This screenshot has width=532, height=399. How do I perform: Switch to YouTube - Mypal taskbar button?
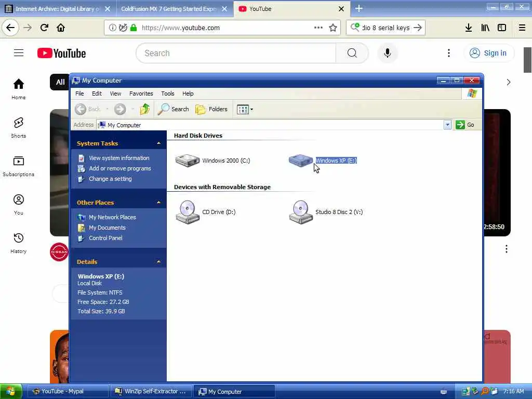pyautogui.click(x=68, y=392)
